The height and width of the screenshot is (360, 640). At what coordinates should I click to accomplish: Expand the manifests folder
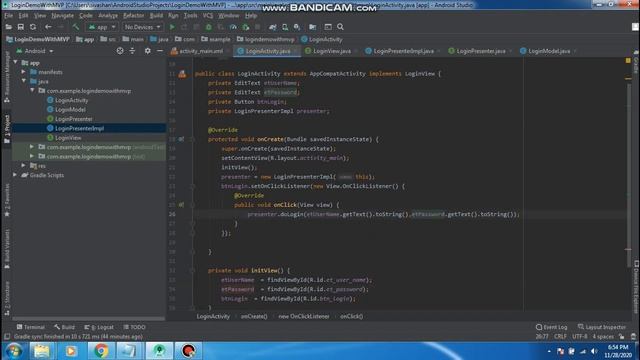(x=24, y=72)
